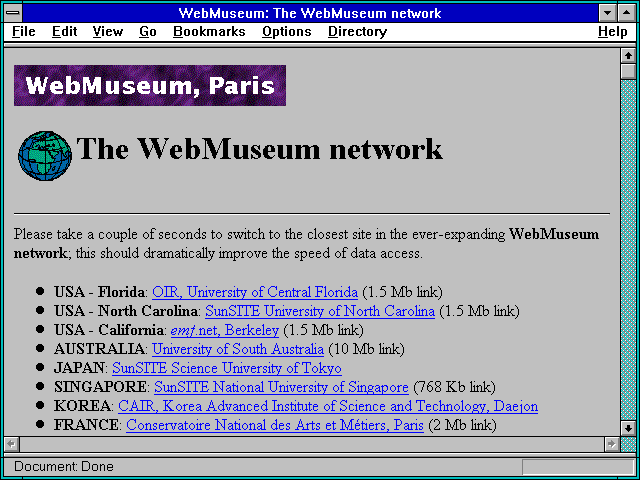Click the '(2 Mb link)' text
The height and width of the screenshot is (480, 640).
click(x=462, y=425)
